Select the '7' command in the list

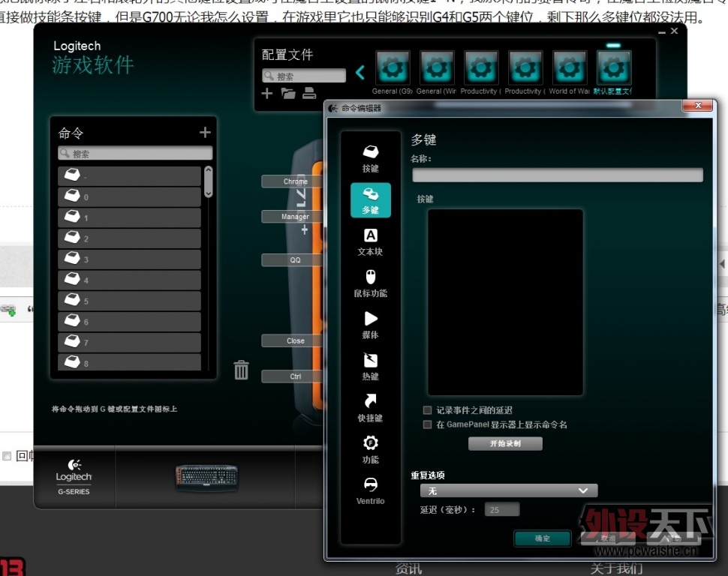[130, 343]
